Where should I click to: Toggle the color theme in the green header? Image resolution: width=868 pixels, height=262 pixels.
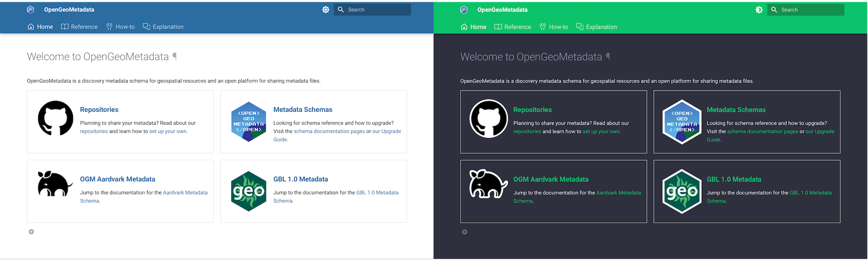pos(759,10)
